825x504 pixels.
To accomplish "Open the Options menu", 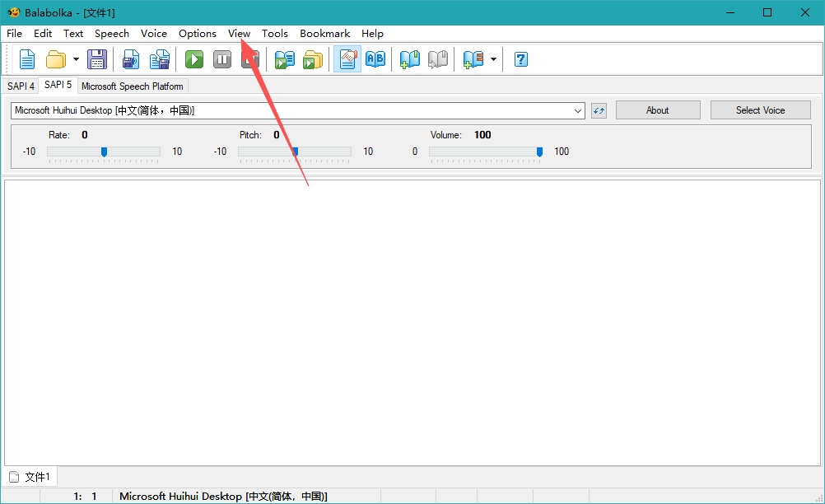I will 198,34.
